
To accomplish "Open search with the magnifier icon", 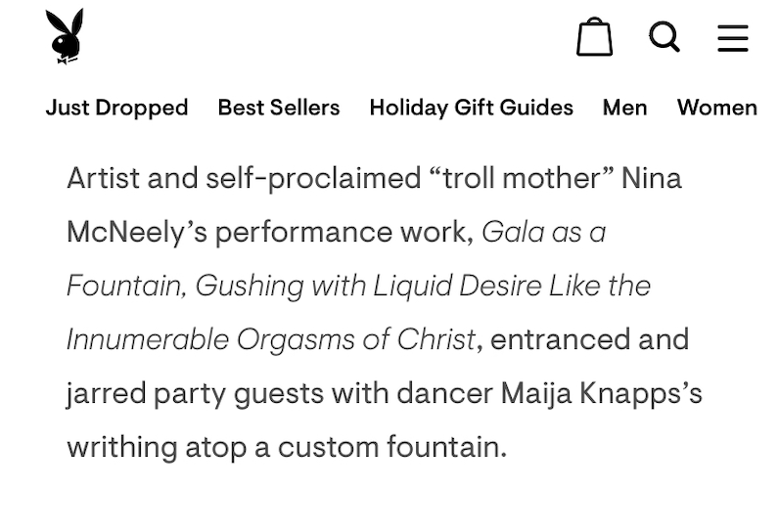I will (x=664, y=37).
